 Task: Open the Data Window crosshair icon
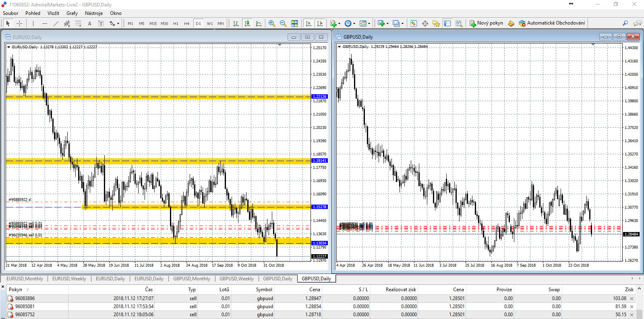click(x=425, y=23)
